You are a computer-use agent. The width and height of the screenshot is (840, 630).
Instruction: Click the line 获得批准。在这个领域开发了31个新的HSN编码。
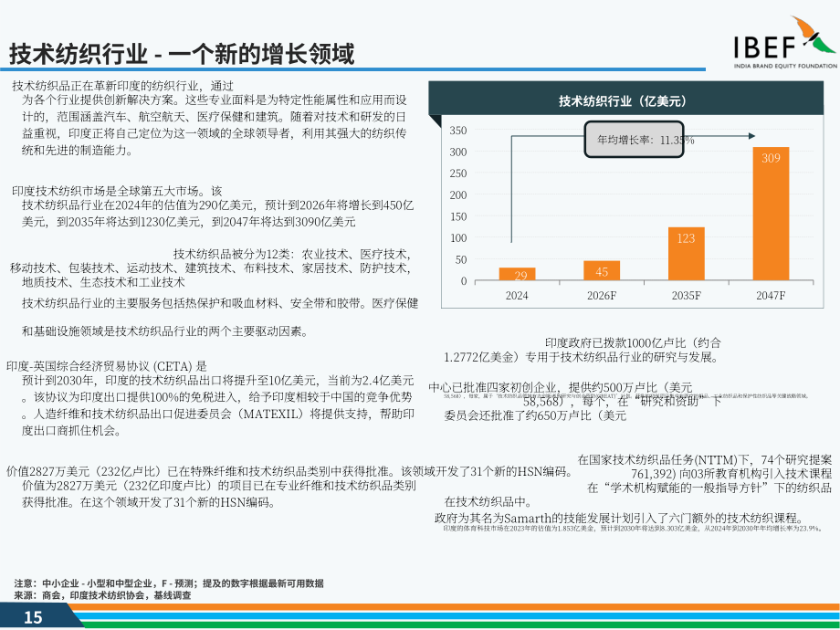click(150, 502)
